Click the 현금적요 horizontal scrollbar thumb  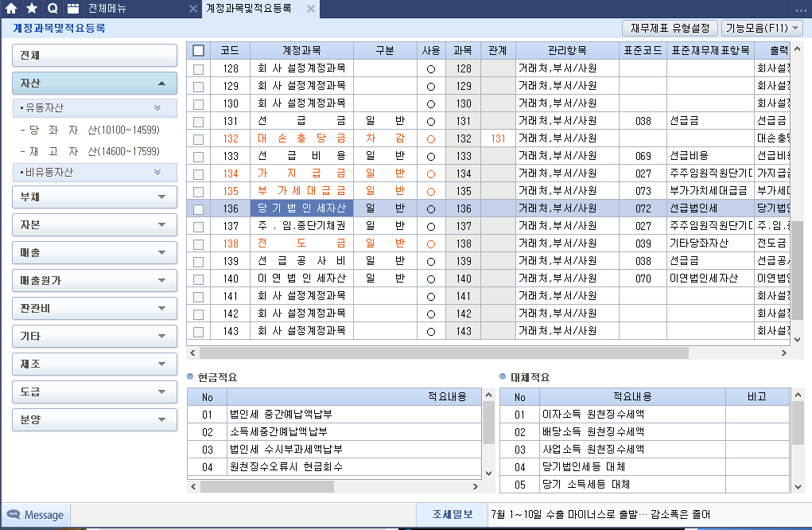[x=267, y=486]
